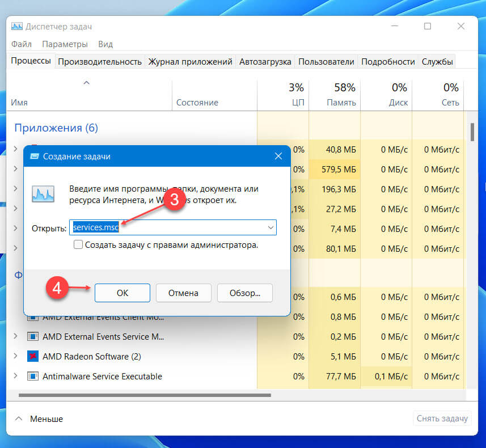Switch to the Производительность tab
Image resolution: width=486 pixels, height=448 pixels.
[100, 62]
